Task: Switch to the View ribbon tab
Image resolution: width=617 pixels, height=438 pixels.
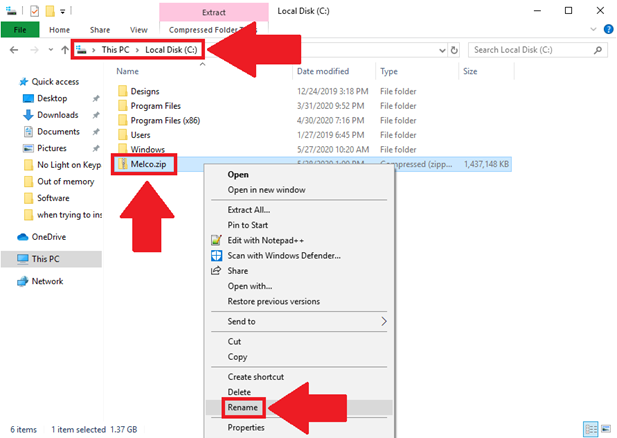Action: click(x=139, y=30)
